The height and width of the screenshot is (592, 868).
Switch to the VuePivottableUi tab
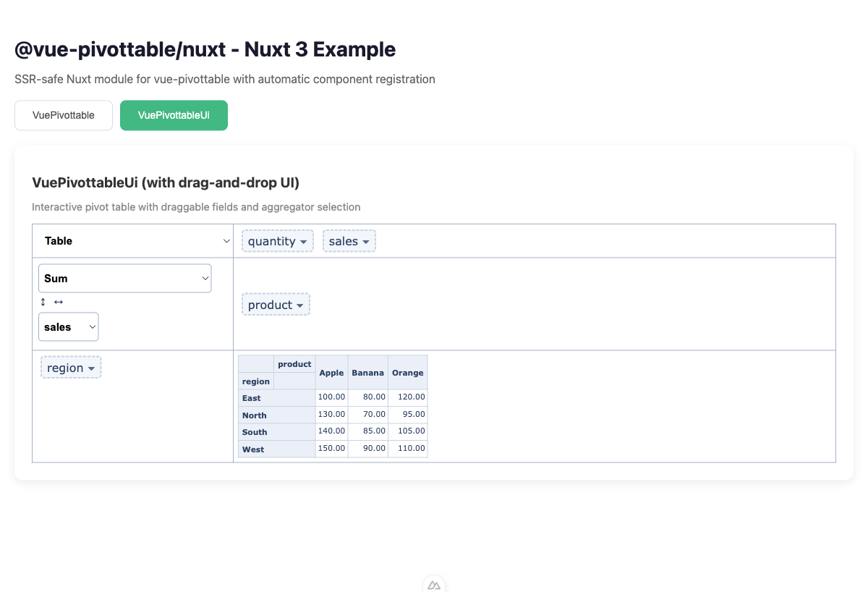pos(174,115)
